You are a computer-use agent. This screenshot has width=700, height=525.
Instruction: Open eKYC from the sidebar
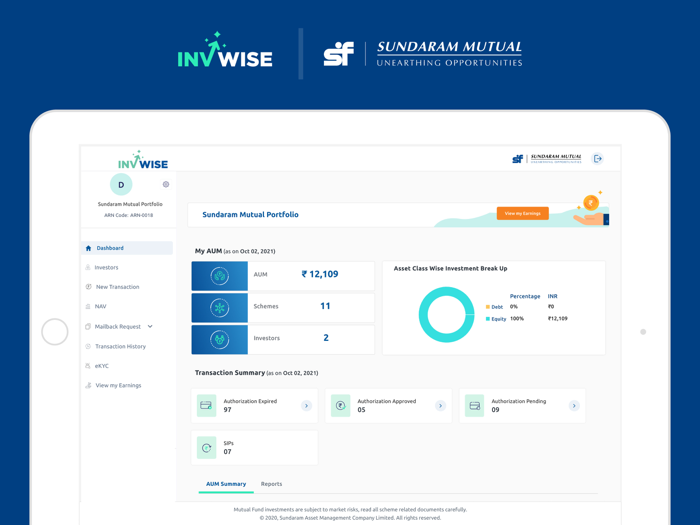click(x=101, y=366)
